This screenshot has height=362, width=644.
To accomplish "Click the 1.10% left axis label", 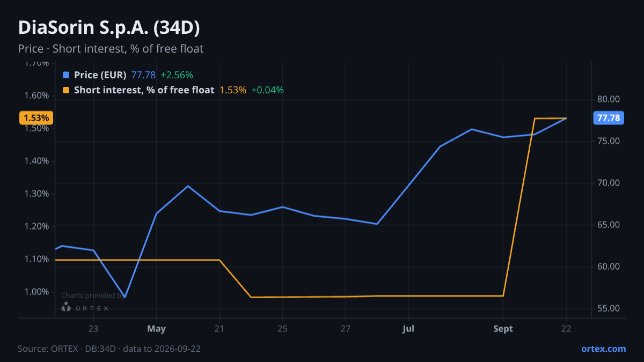I will tap(37, 259).
